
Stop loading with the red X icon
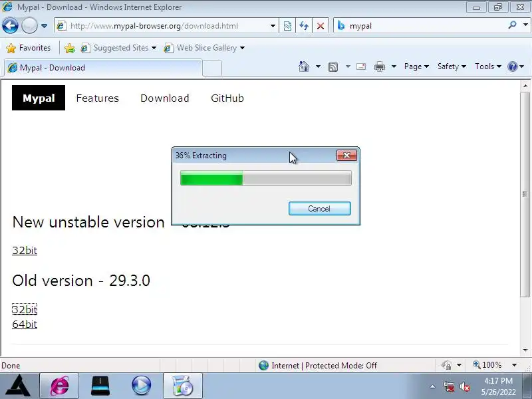coord(321,26)
